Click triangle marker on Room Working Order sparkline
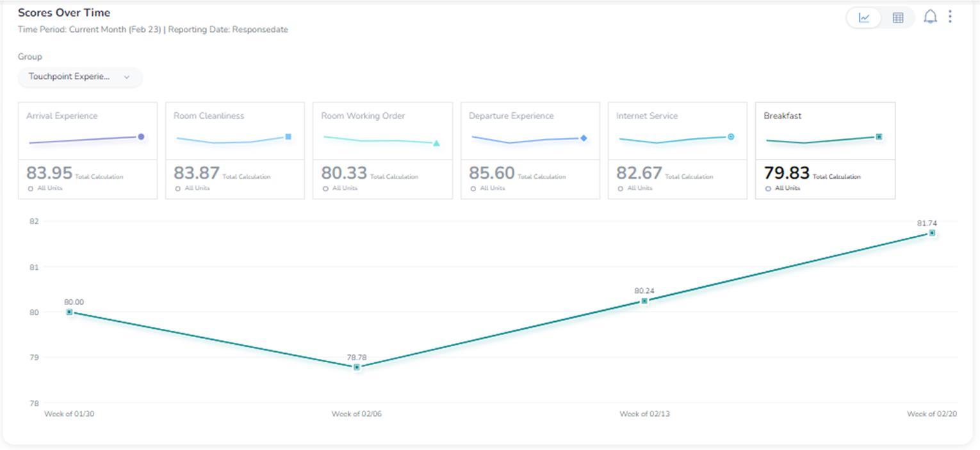The width and height of the screenshot is (980, 450). 436,144
